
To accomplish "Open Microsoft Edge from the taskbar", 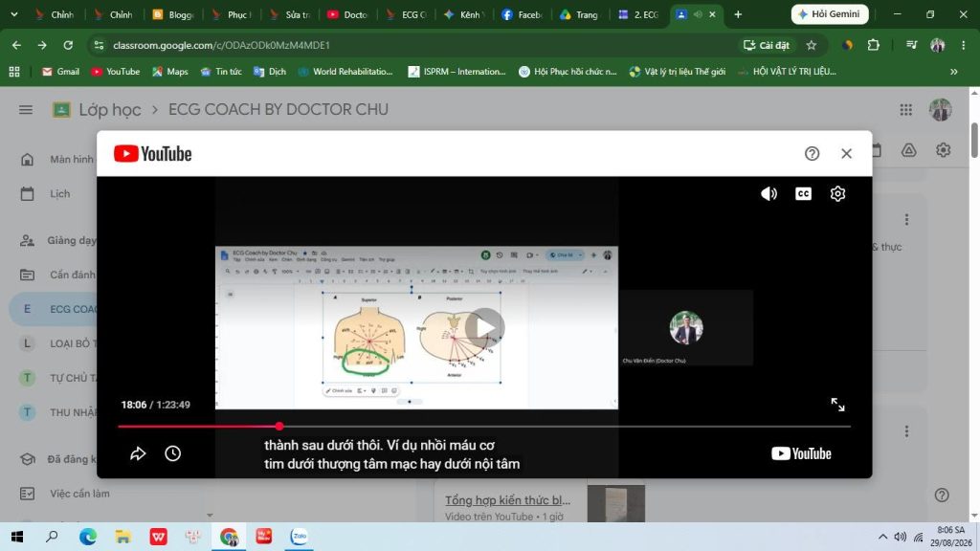I will (87, 537).
